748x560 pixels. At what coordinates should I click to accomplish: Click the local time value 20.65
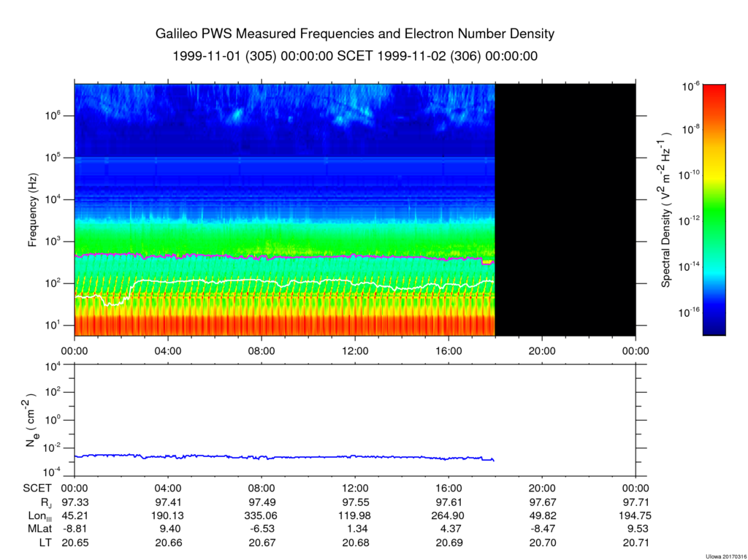[x=75, y=542]
